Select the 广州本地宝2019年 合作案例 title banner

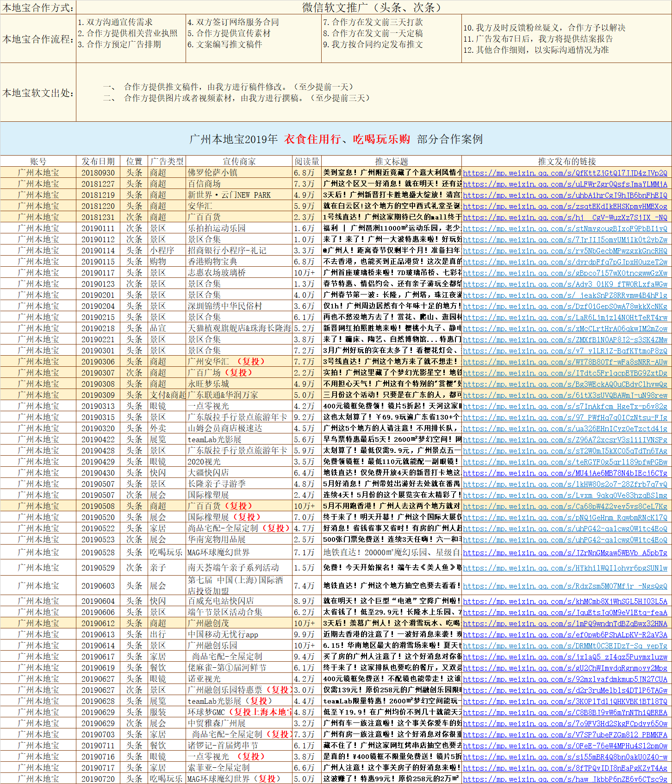tap(336, 139)
